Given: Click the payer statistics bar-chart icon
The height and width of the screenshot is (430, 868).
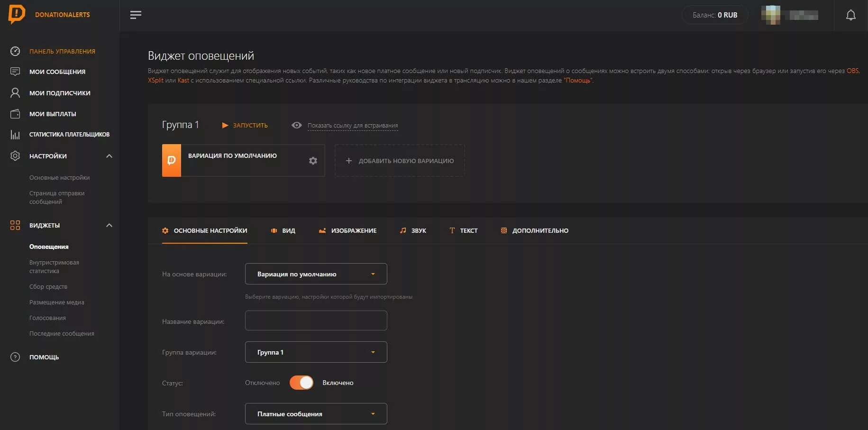Looking at the screenshot, I should (x=15, y=135).
